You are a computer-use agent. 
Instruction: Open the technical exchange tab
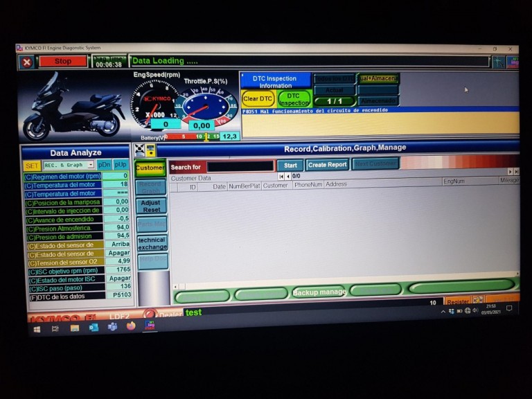[152, 244]
